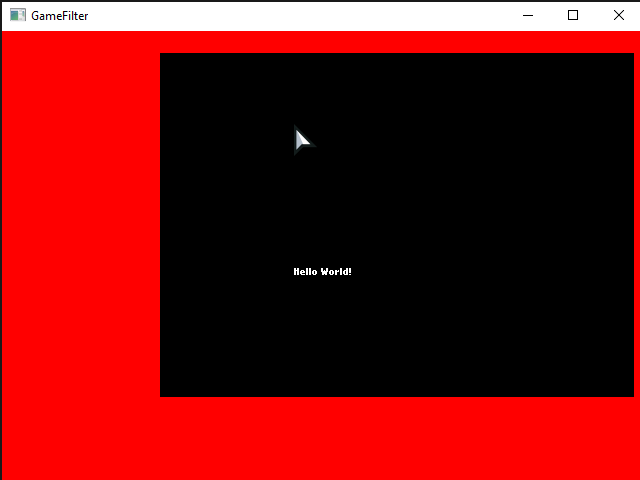This screenshot has height=480, width=640.
Task: Maximize the GameFilter window
Action: pyautogui.click(x=573, y=16)
